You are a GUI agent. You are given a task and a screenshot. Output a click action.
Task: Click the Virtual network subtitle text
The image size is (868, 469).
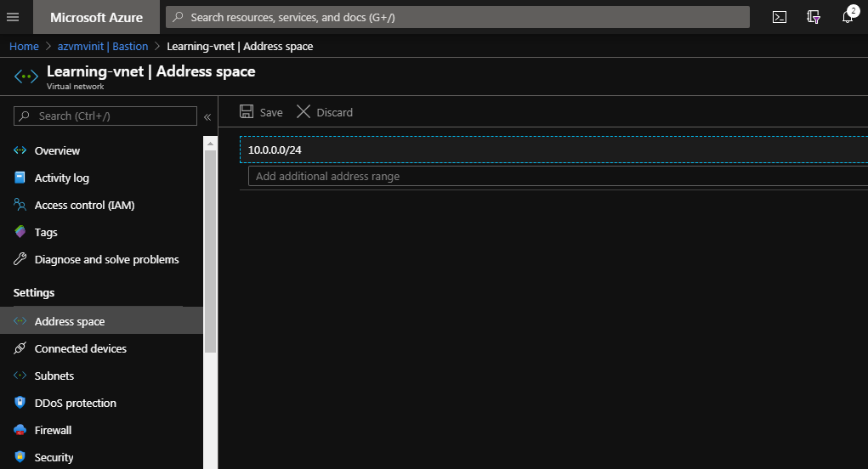(76, 87)
